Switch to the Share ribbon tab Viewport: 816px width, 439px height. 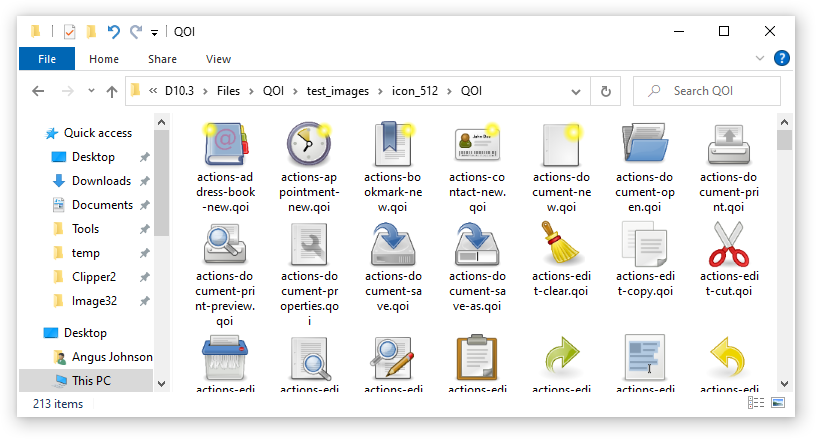pyautogui.click(x=162, y=59)
